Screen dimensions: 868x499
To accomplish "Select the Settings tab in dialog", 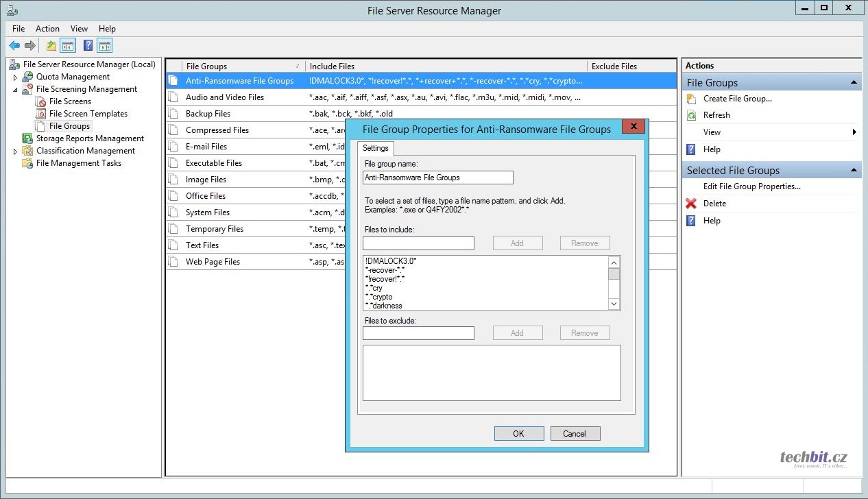I will 375,148.
